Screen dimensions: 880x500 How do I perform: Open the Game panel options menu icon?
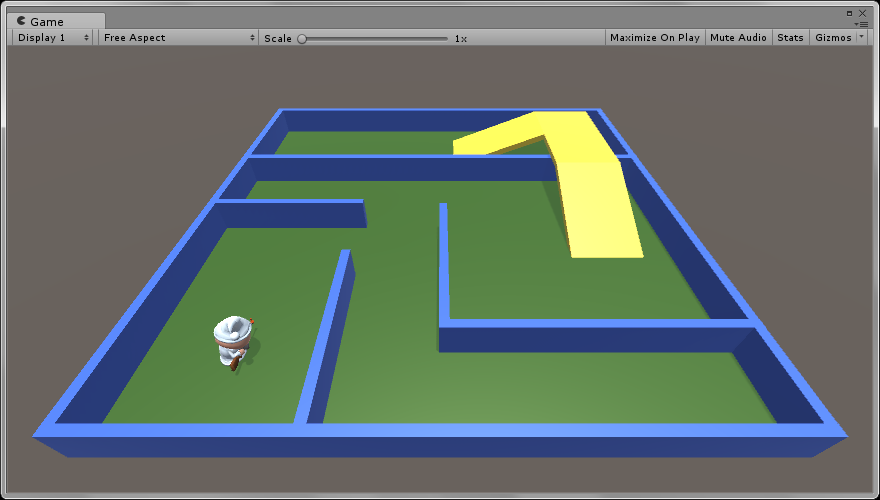point(863,24)
